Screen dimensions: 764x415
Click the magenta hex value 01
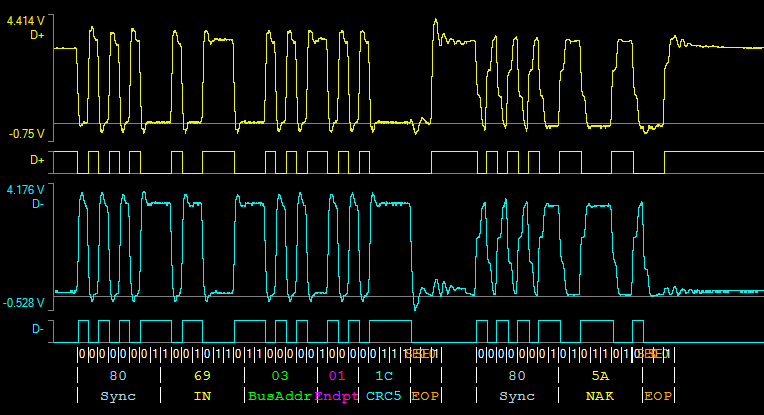click(x=337, y=376)
